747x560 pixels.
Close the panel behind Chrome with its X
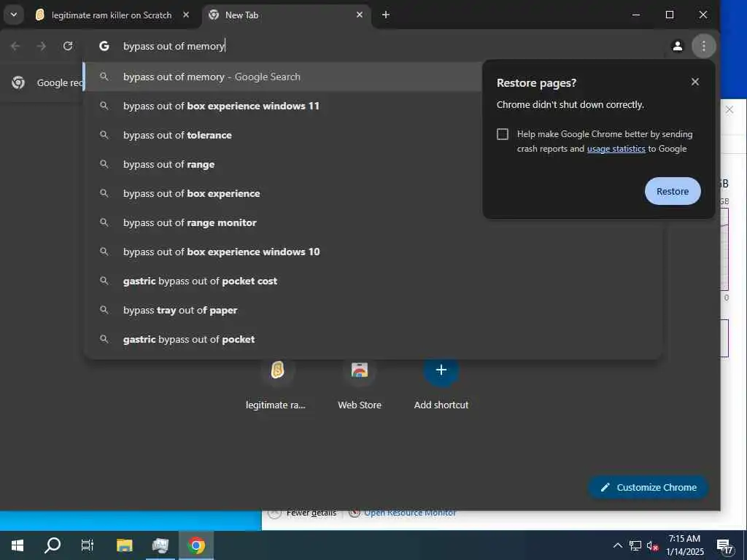tap(729, 110)
